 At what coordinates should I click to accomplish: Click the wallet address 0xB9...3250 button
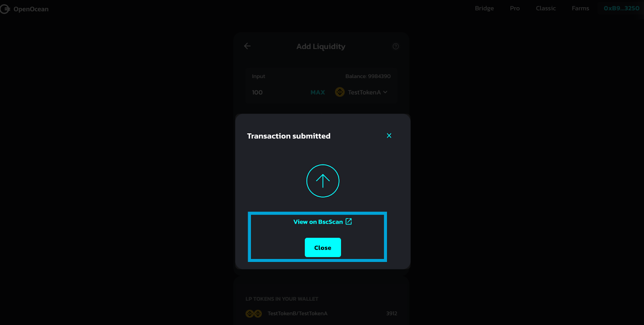click(621, 8)
